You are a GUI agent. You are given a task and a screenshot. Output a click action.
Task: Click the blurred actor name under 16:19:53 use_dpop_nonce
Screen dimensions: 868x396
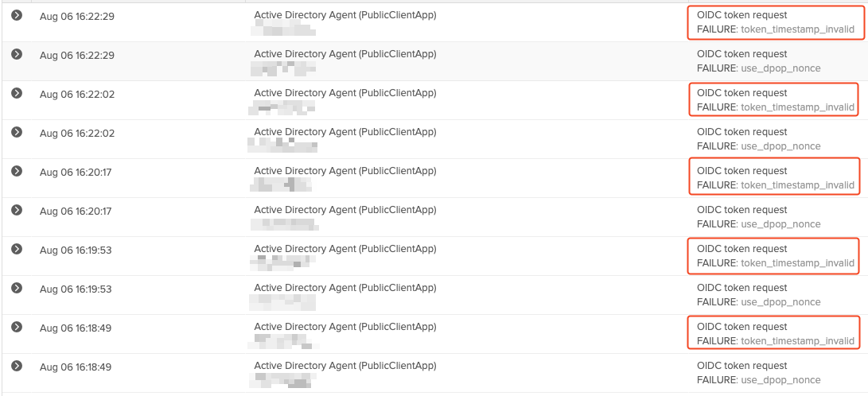282,303
